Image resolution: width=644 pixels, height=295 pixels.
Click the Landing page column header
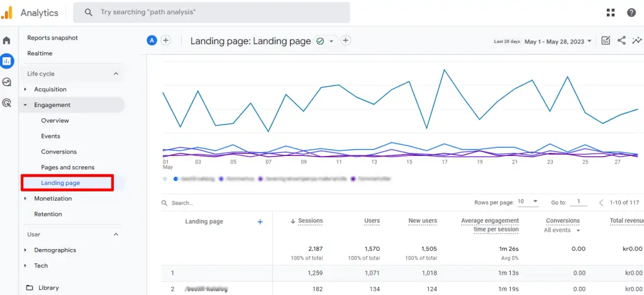[x=204, y=221]
